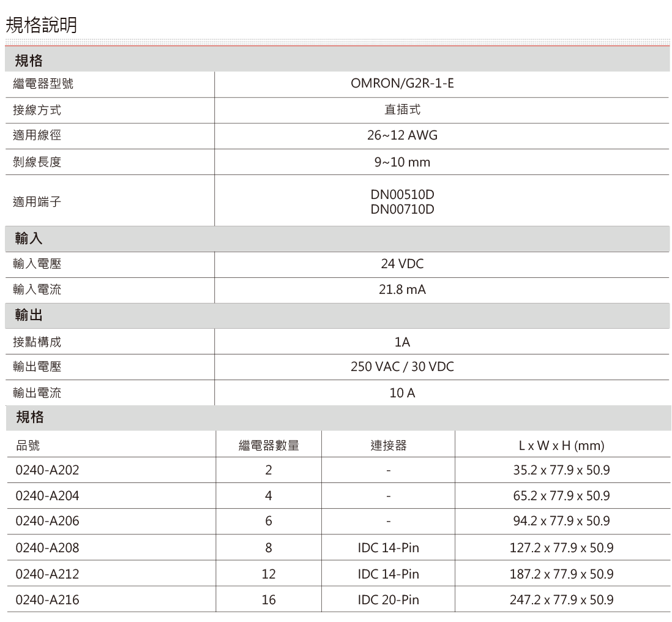The width and height of the screenshot is (672, 622).
Task: Select the 繼電器型號 label
Action: coord(43,83)
